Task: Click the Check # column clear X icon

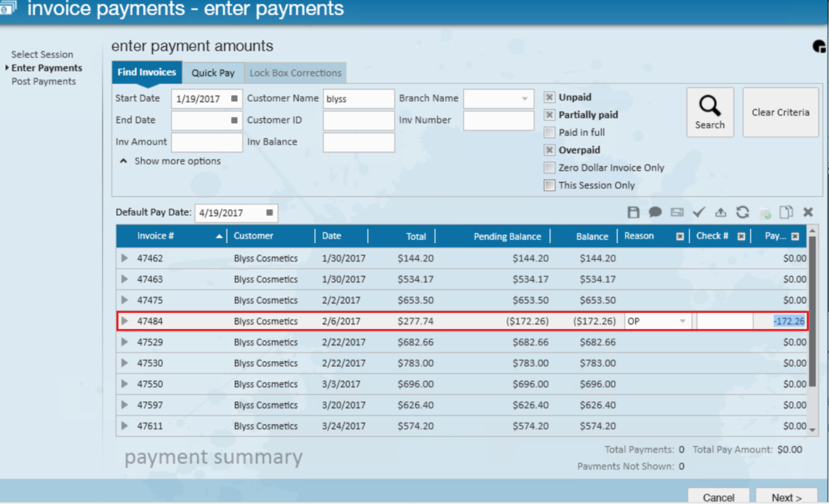Action: [741, 236]
